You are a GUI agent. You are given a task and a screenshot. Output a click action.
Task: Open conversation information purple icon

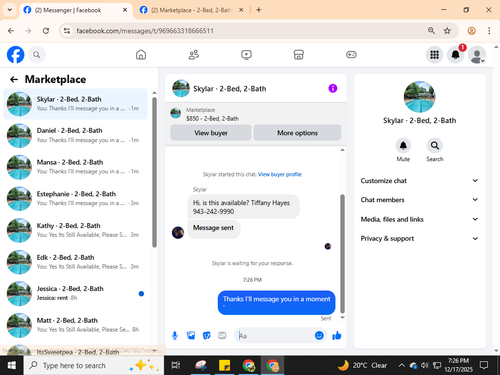coord(333,88)
